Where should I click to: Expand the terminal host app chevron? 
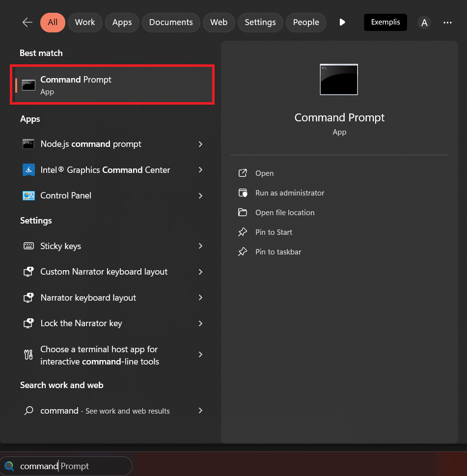(x=200, y=354)
